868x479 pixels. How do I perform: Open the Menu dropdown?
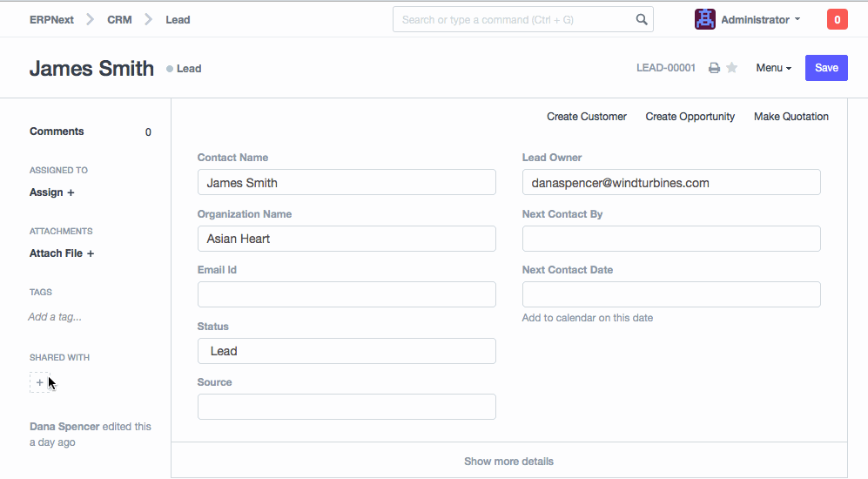(x=773, y=68)
